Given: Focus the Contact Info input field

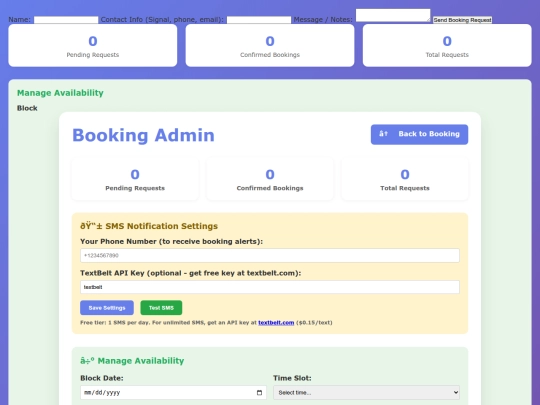Looking at the screenshot, I should [259, 20].
